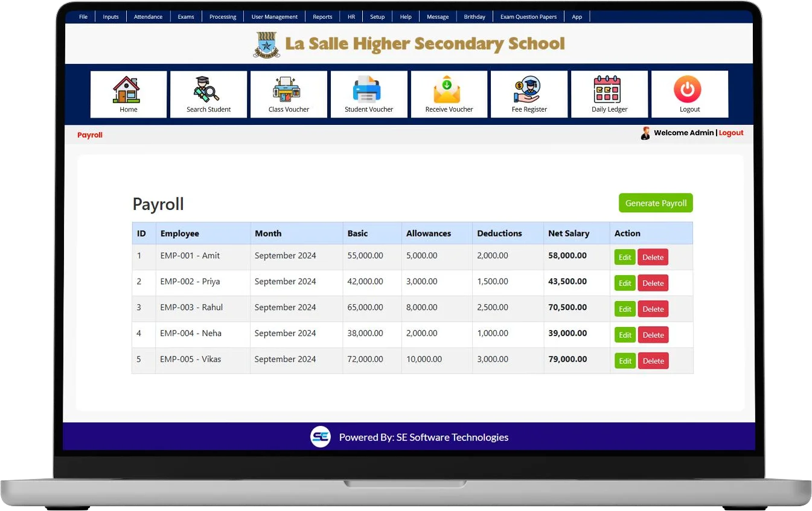
Task: Open the Exam Question Papers menu
Action: tap(528, 17)
